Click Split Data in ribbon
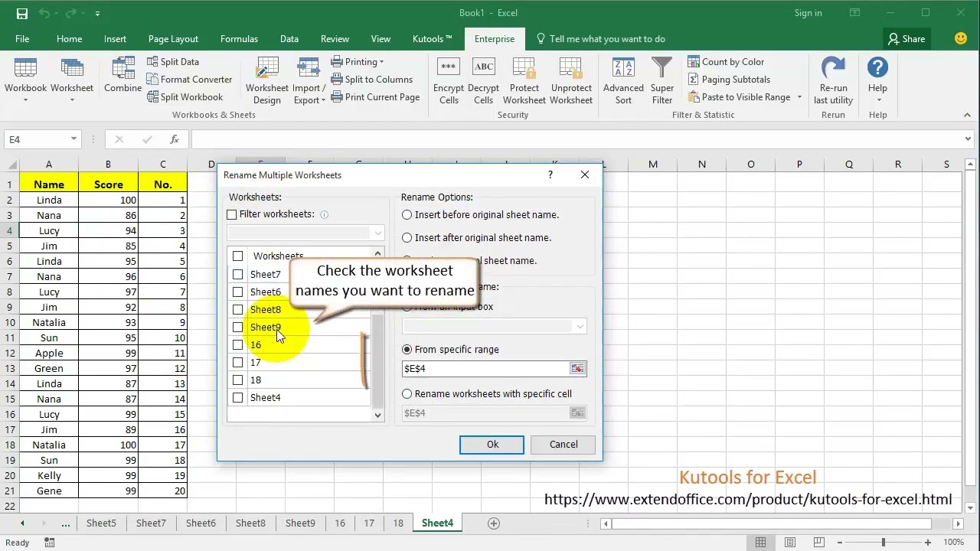Viewport: 980px width, 551px height. (172, 62)
